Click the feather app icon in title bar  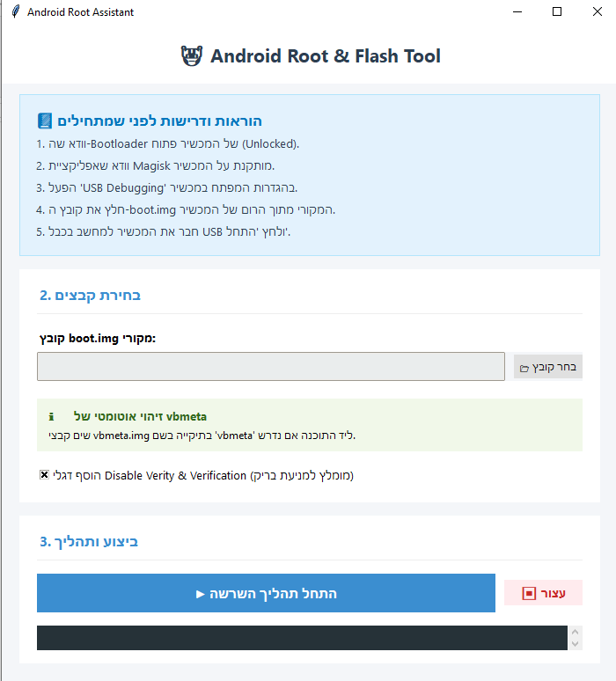pyautogui.click(x=16, y=12)
